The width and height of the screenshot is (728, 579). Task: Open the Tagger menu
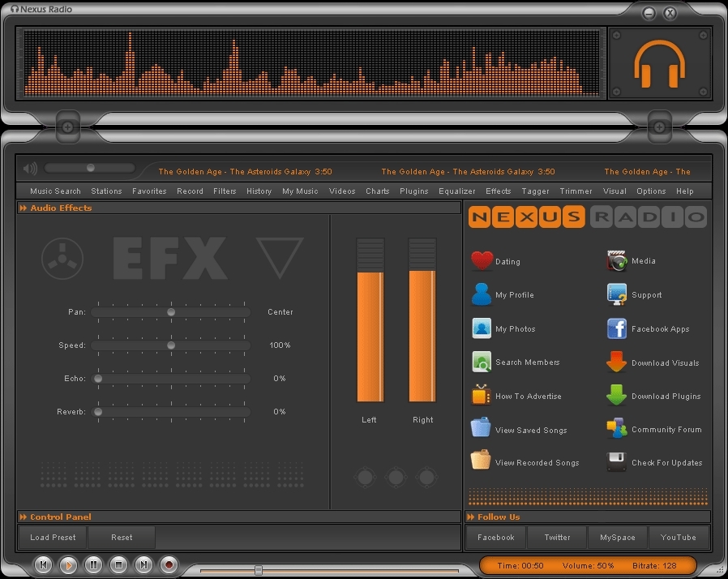[x=535, y=191]
